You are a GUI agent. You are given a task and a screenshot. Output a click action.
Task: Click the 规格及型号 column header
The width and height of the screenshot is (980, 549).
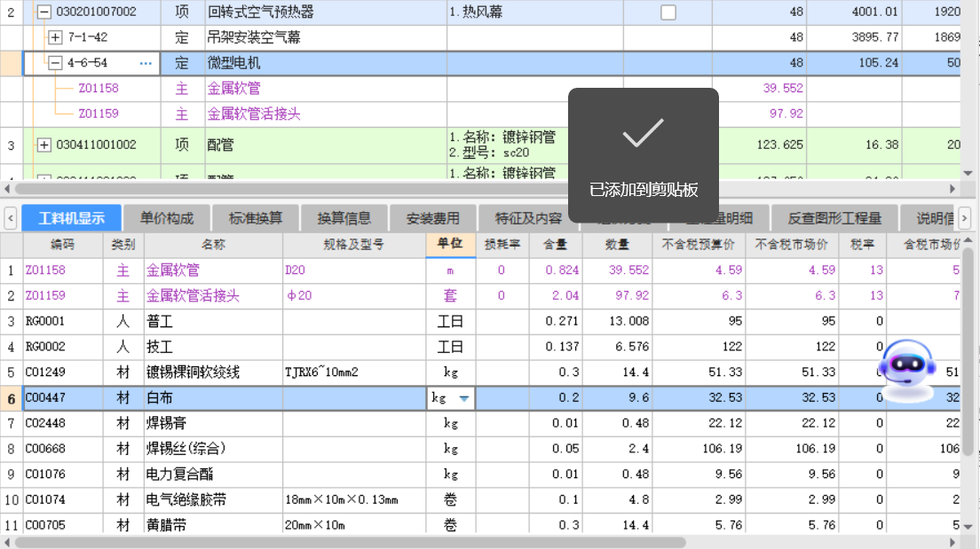point(354,245)
